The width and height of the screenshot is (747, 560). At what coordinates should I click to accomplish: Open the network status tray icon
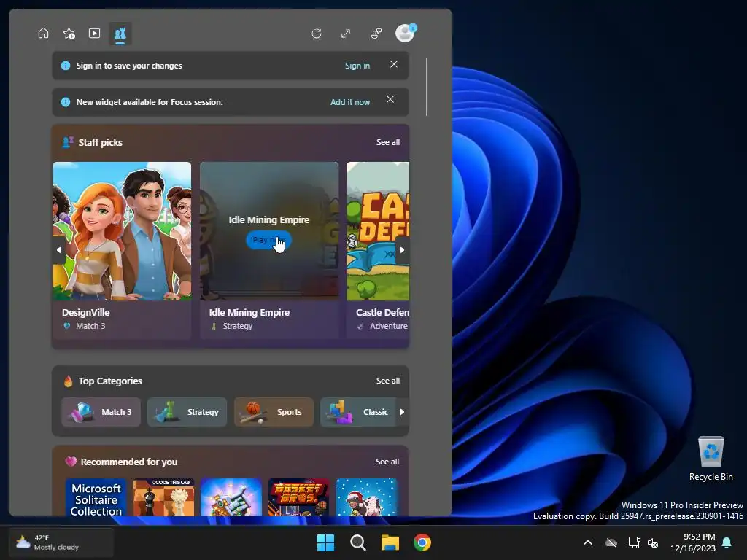click(x=634, y=542)
